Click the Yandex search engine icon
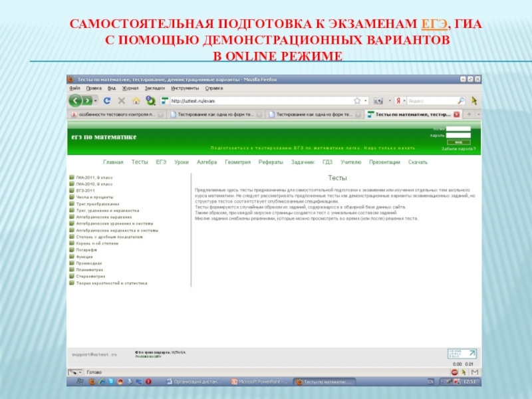The width and height of the screenshot is (532, 399). [398, 101]
